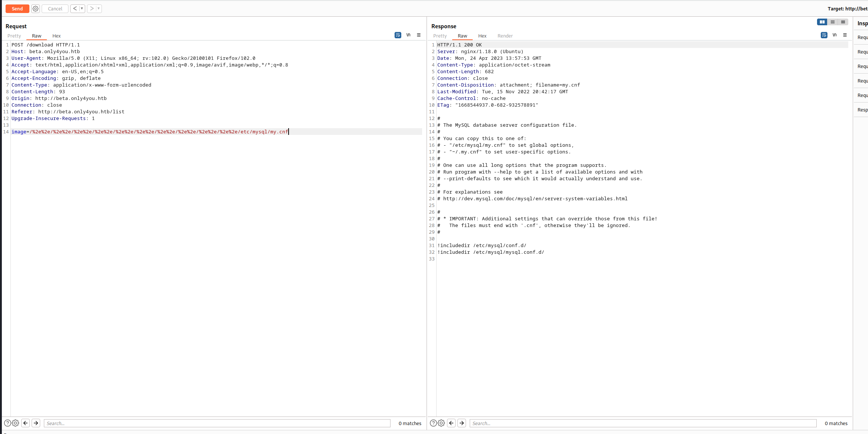Select side-by-side layout view icon

pos(822,22)
